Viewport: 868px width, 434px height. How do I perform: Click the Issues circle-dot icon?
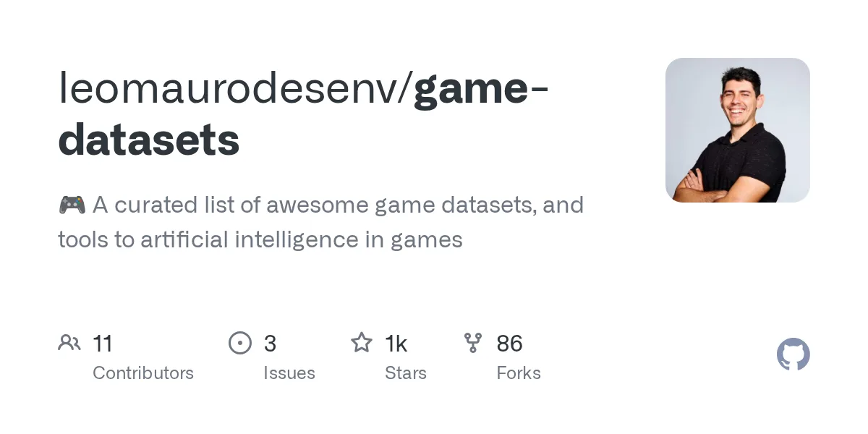pyautogui.click(x=240, y=343)
